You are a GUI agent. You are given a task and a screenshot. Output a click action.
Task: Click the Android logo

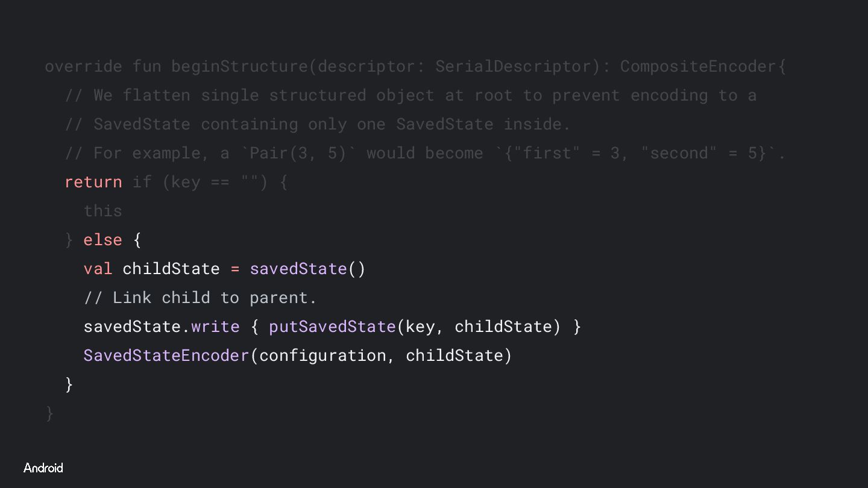coord(43,468)
